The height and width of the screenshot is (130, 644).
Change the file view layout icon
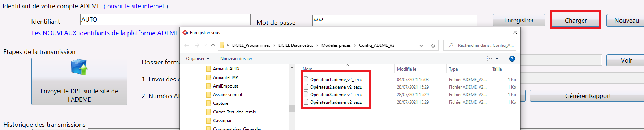[x=489, y=59]
